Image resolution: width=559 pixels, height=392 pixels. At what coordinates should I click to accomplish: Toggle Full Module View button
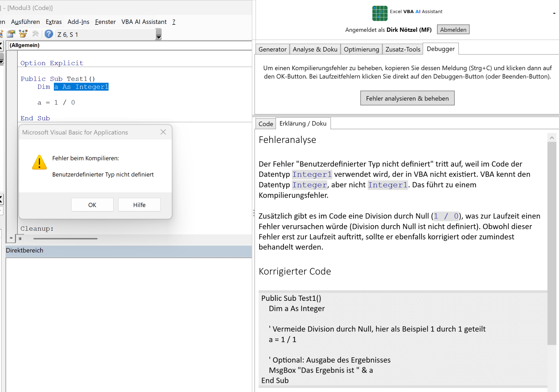(x=20, y=239)
